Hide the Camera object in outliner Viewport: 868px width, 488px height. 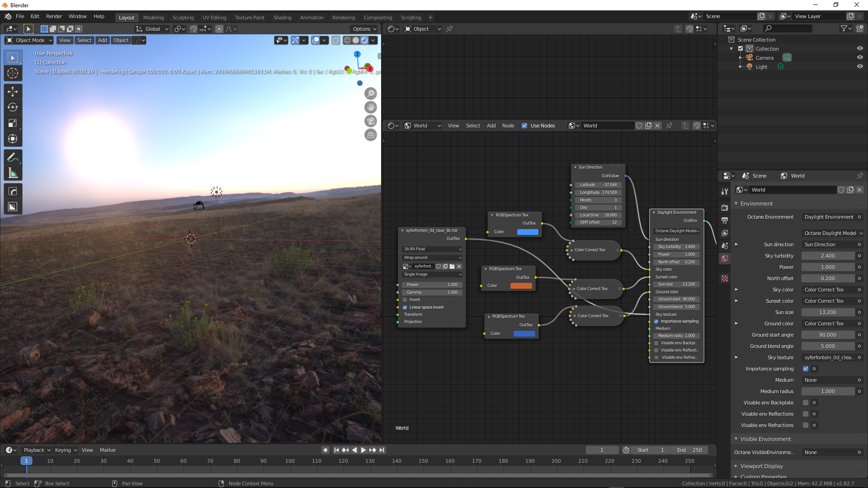pyautogui.click(x=860, y=58)
